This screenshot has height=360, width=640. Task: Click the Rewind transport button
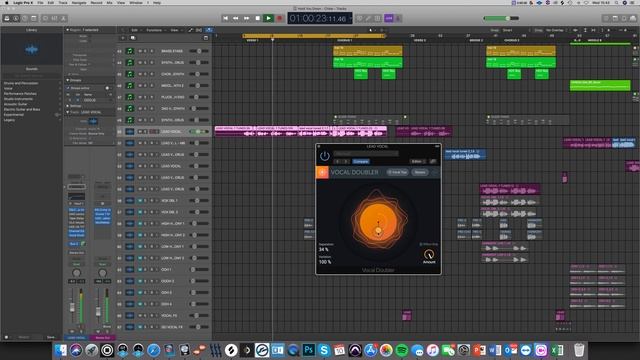point(236,18)
